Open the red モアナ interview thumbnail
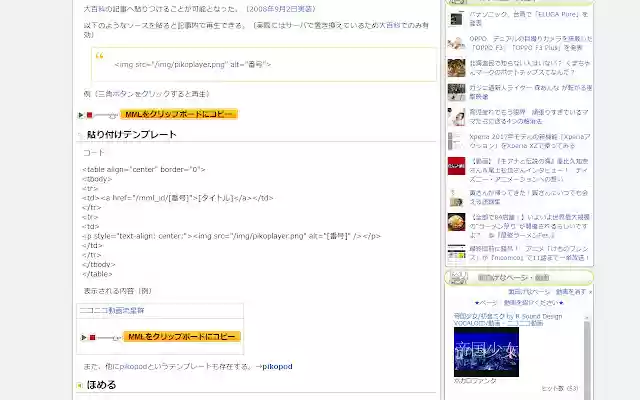 click(x=456, y=166)
